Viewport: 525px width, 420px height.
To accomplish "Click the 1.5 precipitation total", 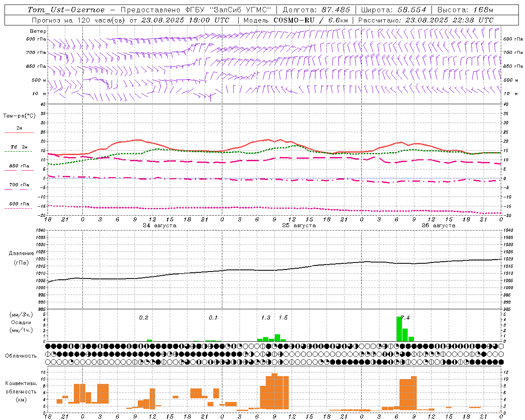I will (283, 317).
